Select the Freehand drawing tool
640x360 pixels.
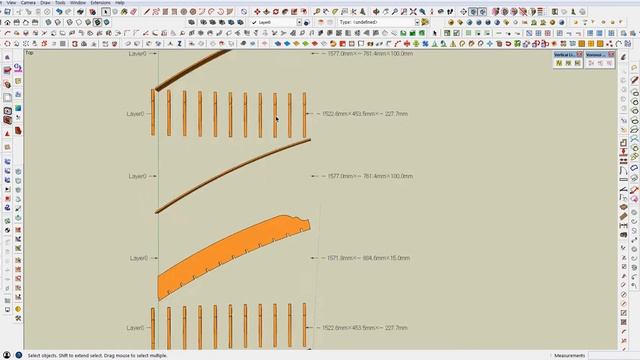[x=156, y=12]
